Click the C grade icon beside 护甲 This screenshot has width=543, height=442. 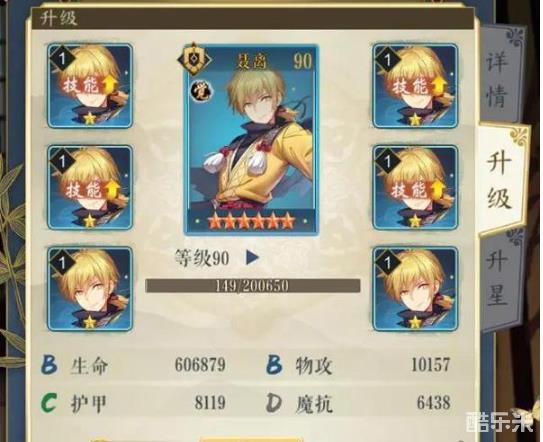click(x=49, y=403)
